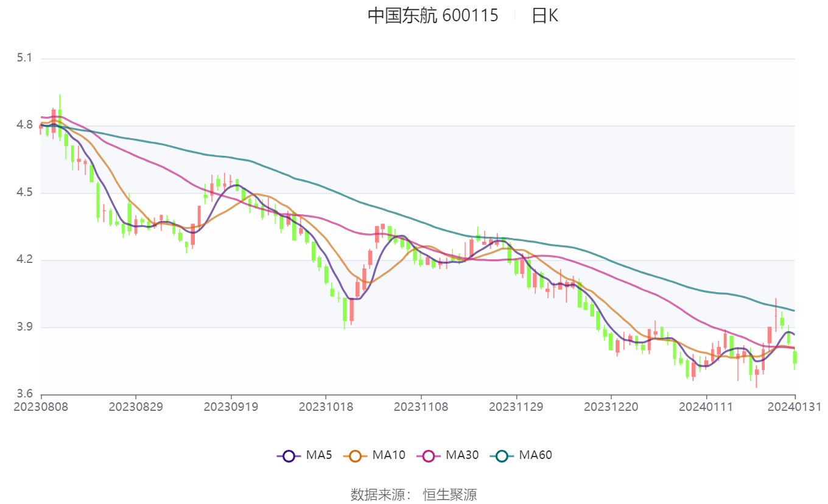The width and height of the screenshot is (828, 504).
Task: Hide the MA60 moving average line
Action: (x=521, y=455)
